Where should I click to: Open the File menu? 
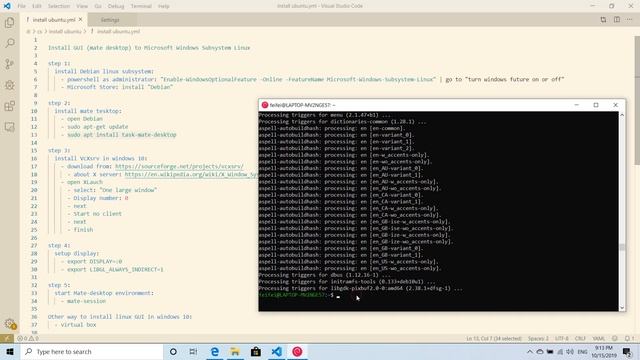click(22, 6)
